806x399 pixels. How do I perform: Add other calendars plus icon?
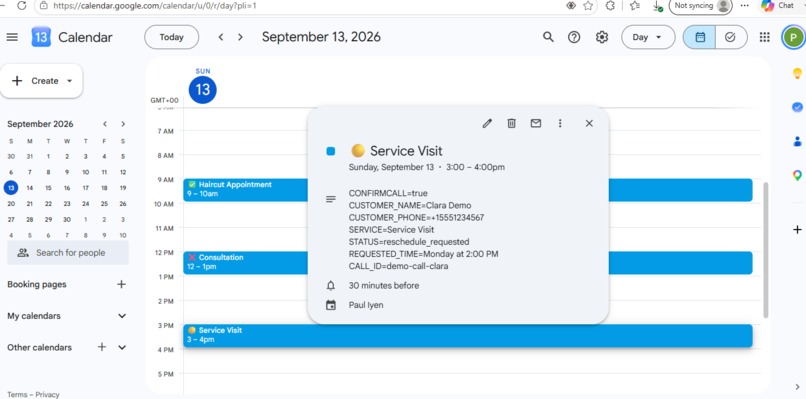102,347
